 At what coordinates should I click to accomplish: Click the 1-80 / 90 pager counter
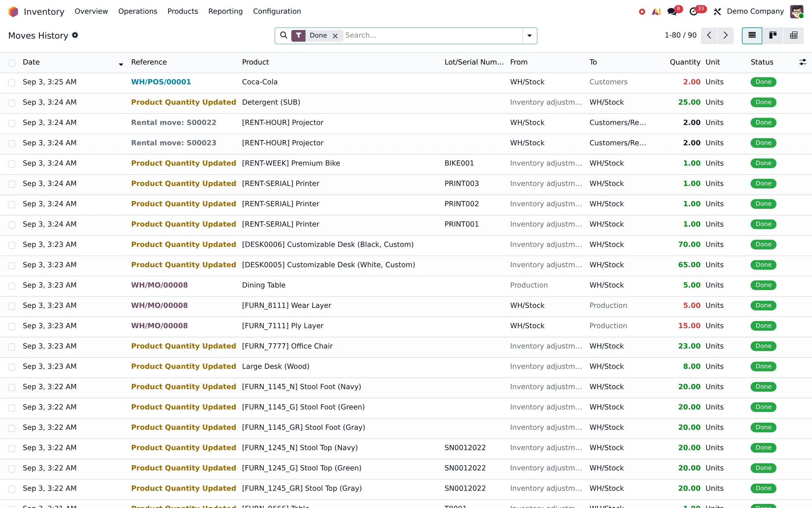tap(680, 35)
